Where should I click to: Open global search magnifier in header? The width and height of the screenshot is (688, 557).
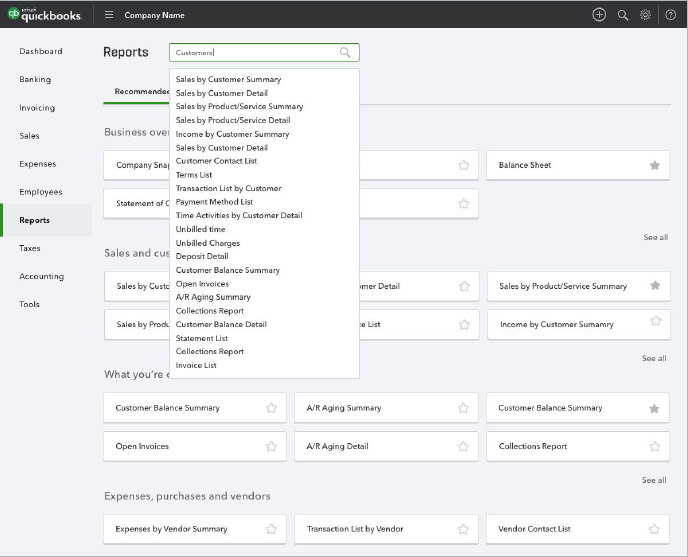[623, 15]
